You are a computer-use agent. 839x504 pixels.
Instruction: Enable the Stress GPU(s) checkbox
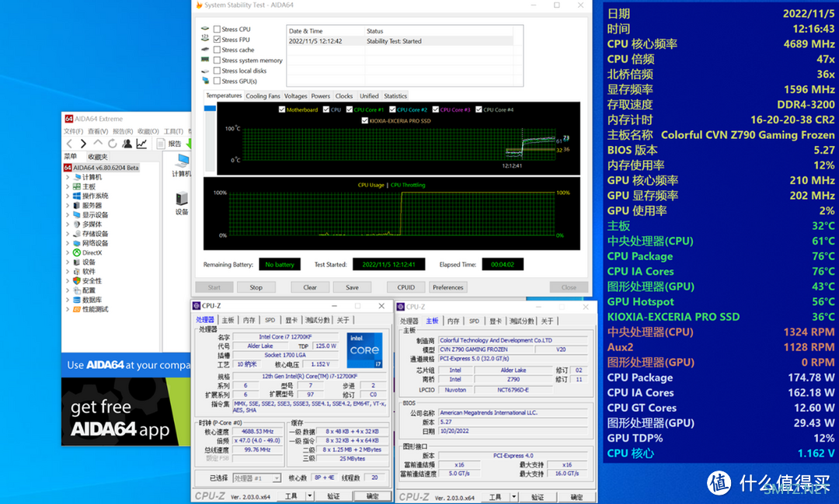coord(217,81)
